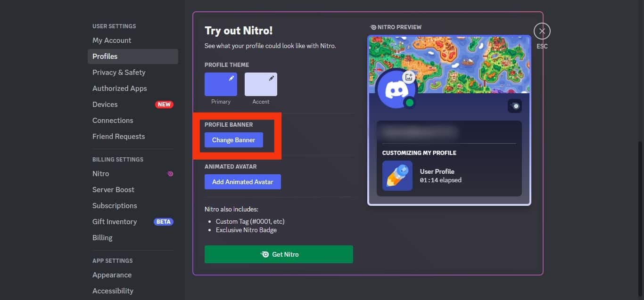Switch to the Appearance settings section

click(x=112, y=275)
